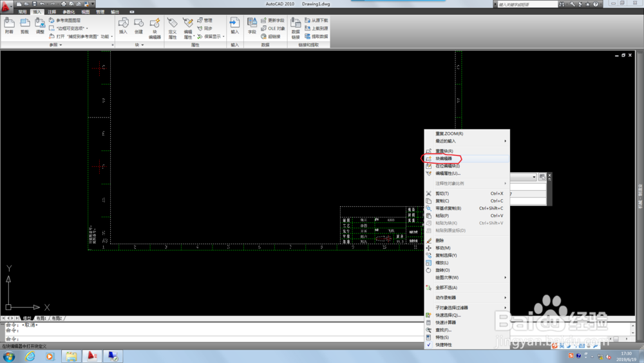
Task: Choose 剪切(T) in context menu
Action: [x=467, y=193]
